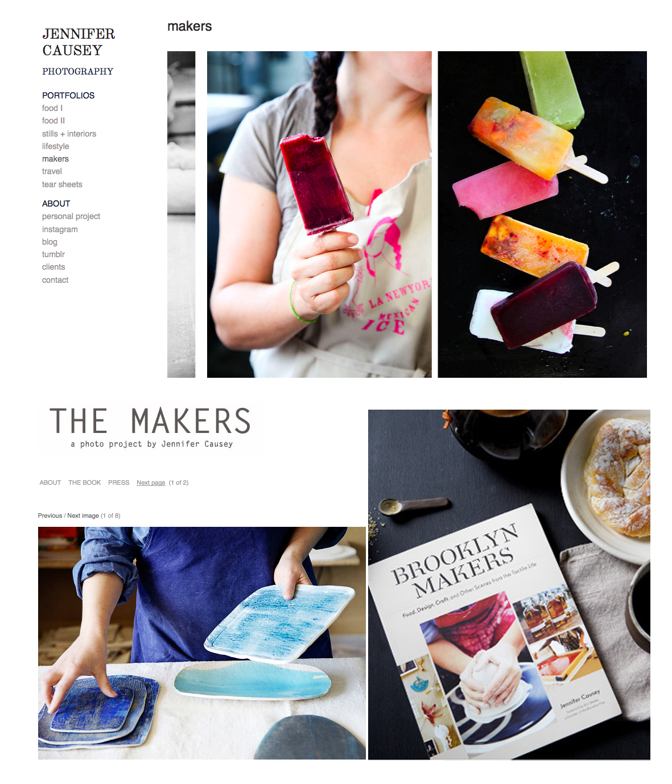The width and height of the screenshot is (672, 784).
Task: Open the food I portfolio
Action: (x=52, y=108)
